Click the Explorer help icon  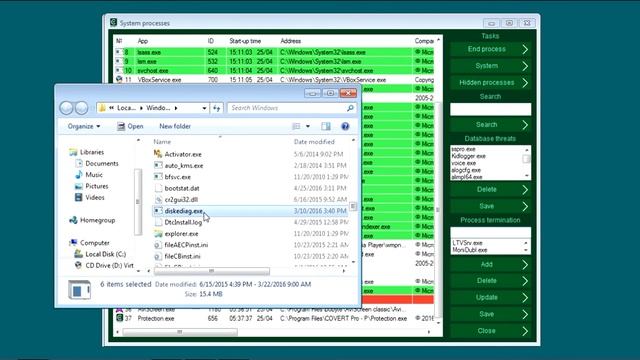(345, 127)
